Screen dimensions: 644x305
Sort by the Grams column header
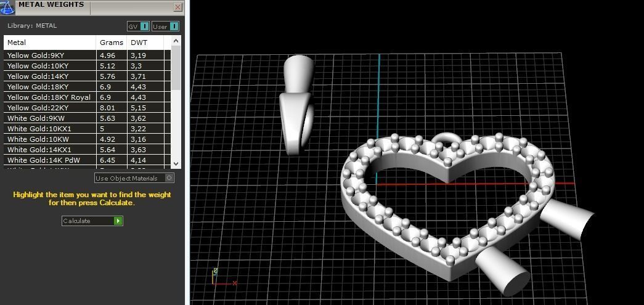point(112,43)
